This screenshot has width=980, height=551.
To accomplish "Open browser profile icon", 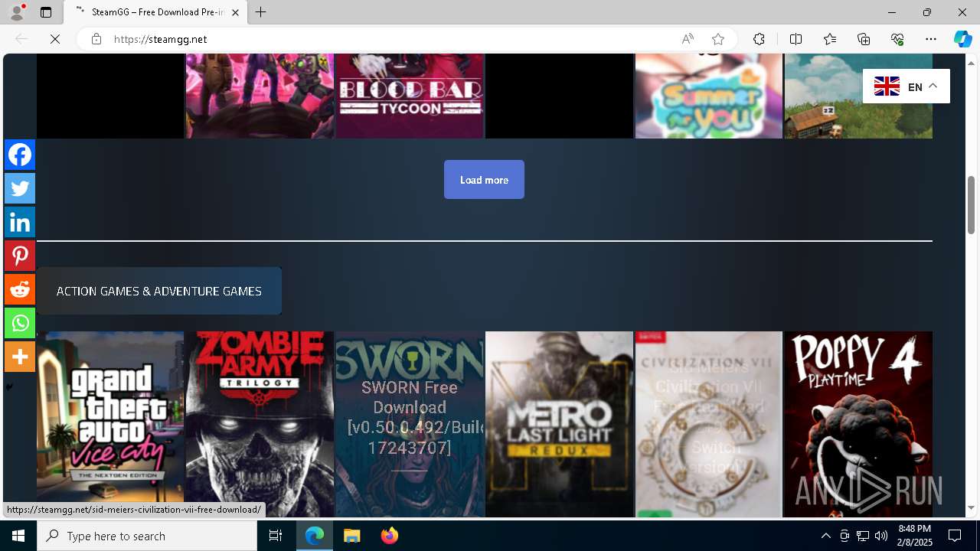I will click(x=17, y=12).
